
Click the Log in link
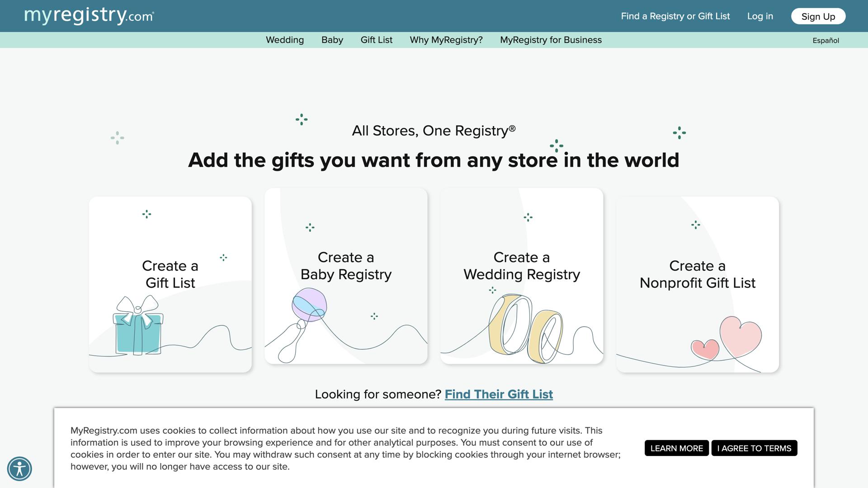click(x=760, y=16)
